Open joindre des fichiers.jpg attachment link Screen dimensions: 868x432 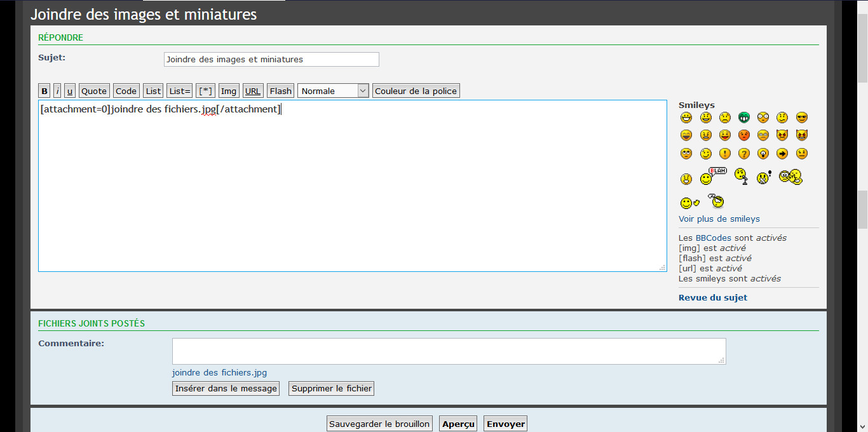[x=219, y=373]
